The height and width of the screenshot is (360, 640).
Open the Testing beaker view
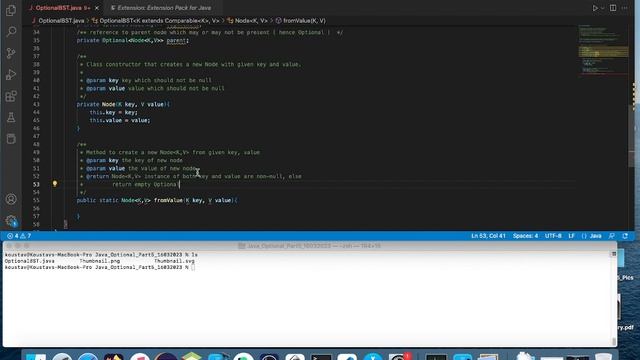pyautogui.click(x=11, y=118)
